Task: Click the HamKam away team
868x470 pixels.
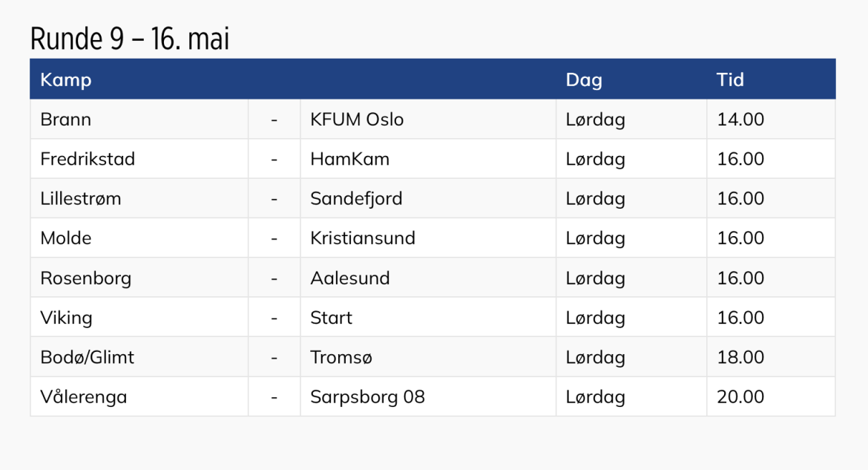Action: pyautogui.click(x=349, y=159)
